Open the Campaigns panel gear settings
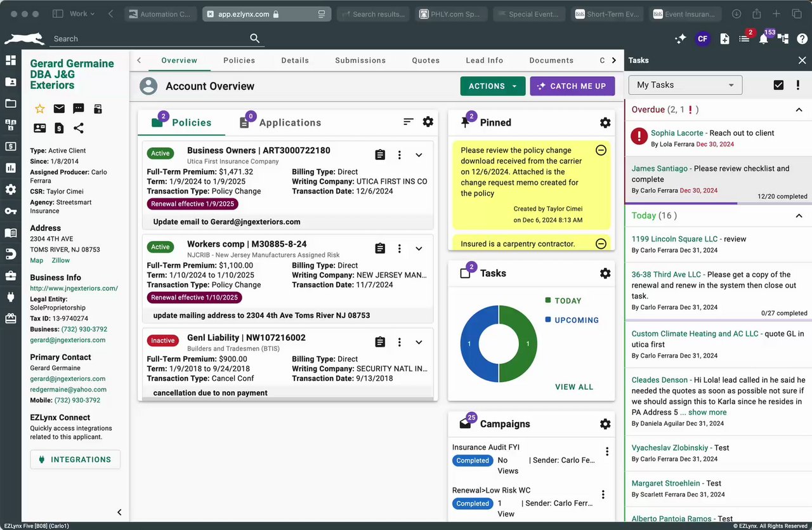Image resolution: width=812 pixels, height=530 pixels. 605,424
